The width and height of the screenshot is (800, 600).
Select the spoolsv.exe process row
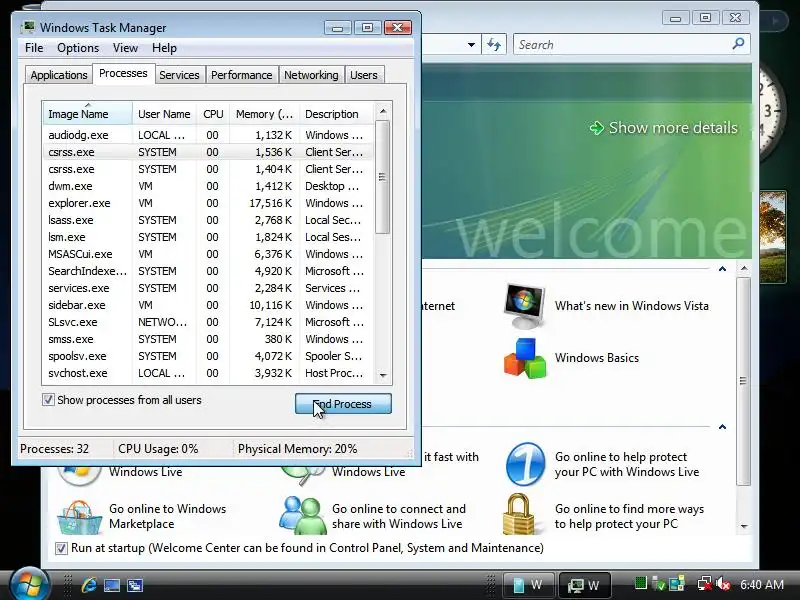208,356
